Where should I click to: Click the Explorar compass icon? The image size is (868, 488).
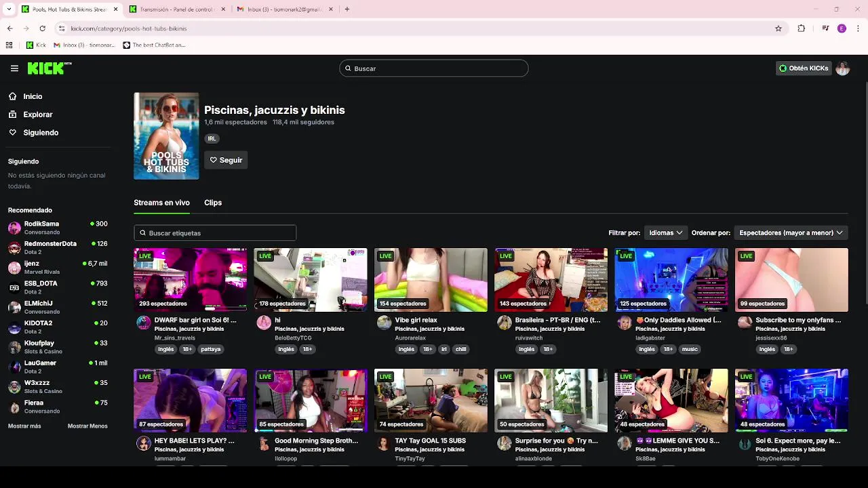pyautogui.click(x=13, y=115)
